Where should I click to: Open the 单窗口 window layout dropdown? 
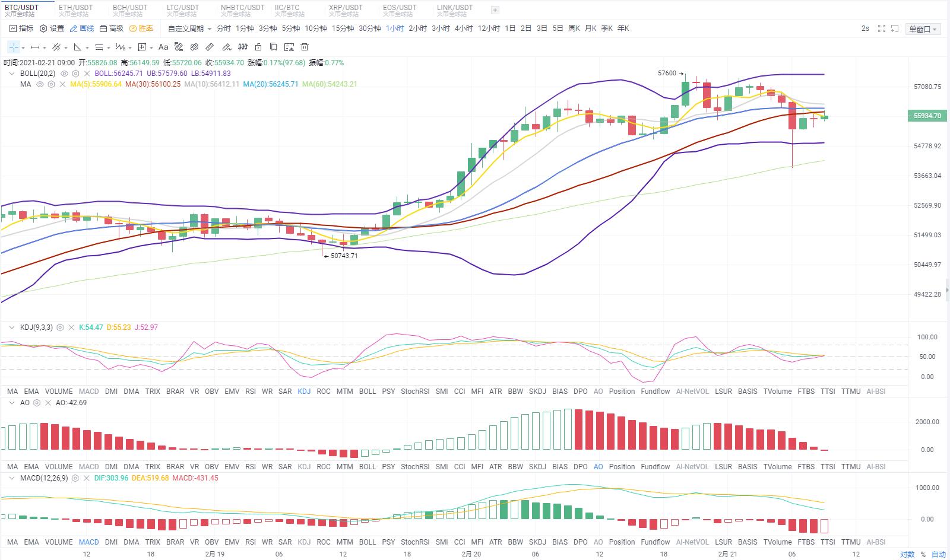click(x=923, y=29)
